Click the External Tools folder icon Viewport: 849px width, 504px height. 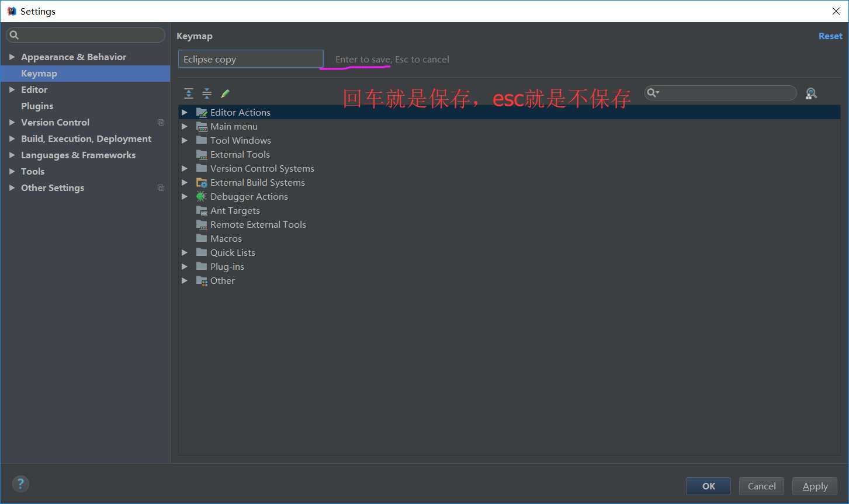[202, 154]
